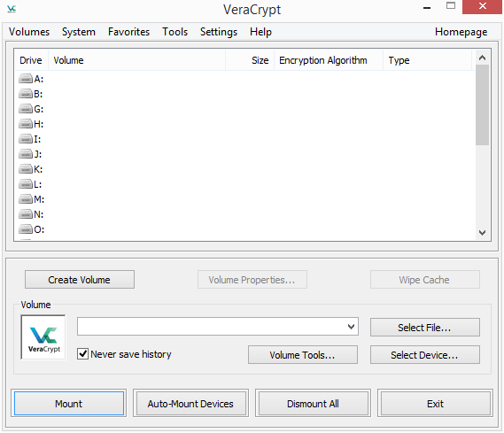The image size is (504, 433).
Task: Open the Favorites menu
Action: pyautogui.click(x=128, y=32)
